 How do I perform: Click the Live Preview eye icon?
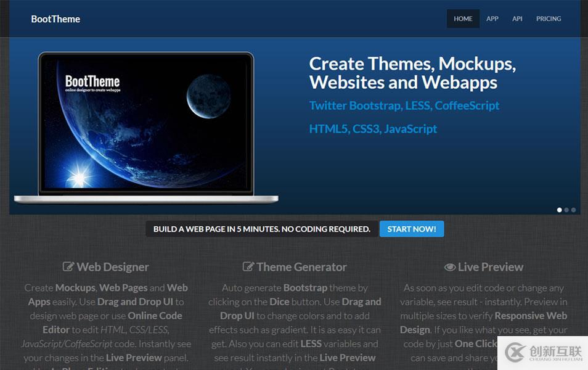pyautogui.click(x=449, y=267)
